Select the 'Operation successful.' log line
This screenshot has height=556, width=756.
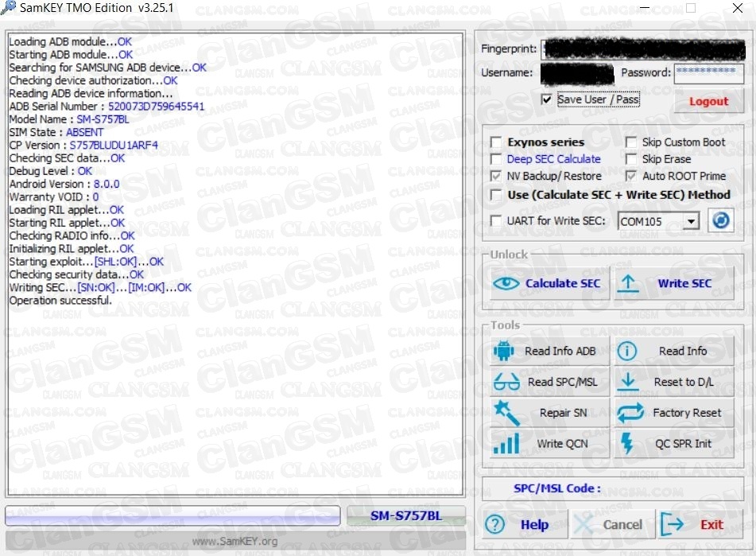[60, 300]
